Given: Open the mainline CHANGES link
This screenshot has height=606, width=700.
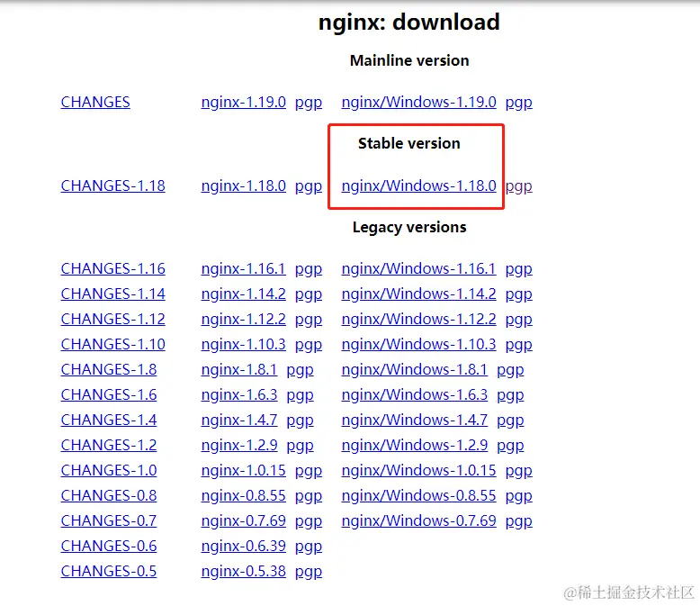Looking at the screenshot, I should point(95,103).
